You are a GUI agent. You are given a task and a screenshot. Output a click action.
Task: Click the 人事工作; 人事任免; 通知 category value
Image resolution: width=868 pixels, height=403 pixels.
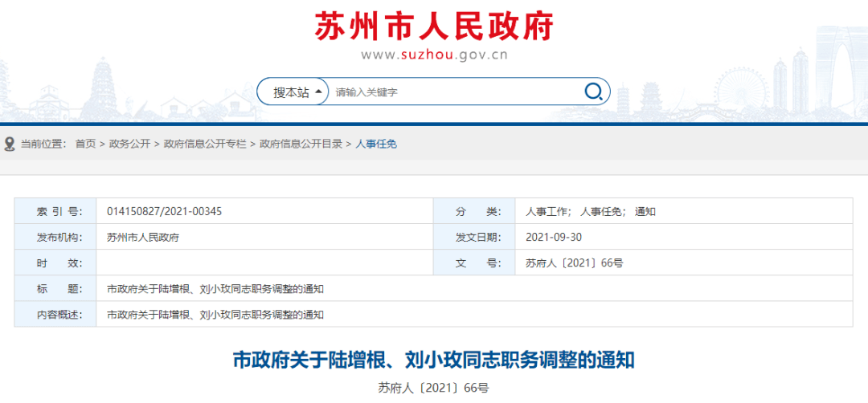(x=591, y=211)
